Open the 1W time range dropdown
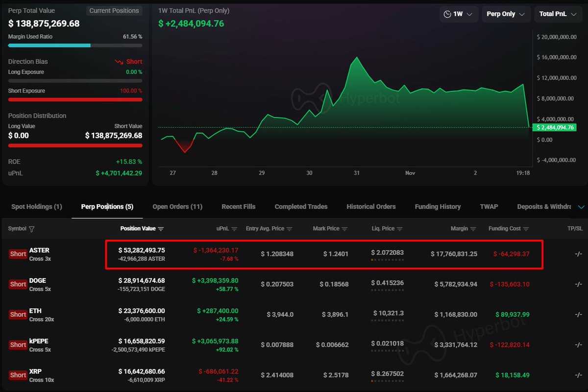The image size is (588, 392). click(x=458, y=14)
